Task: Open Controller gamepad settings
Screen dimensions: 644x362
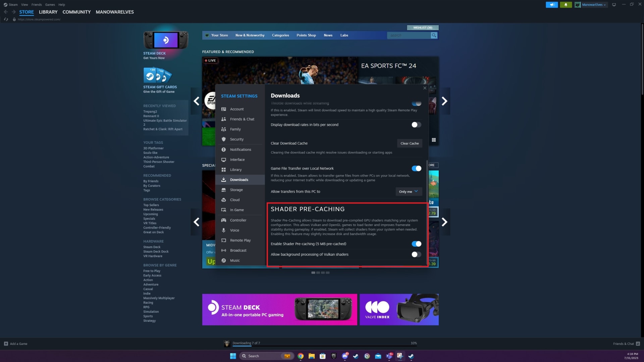Action: tap(240, 221)
